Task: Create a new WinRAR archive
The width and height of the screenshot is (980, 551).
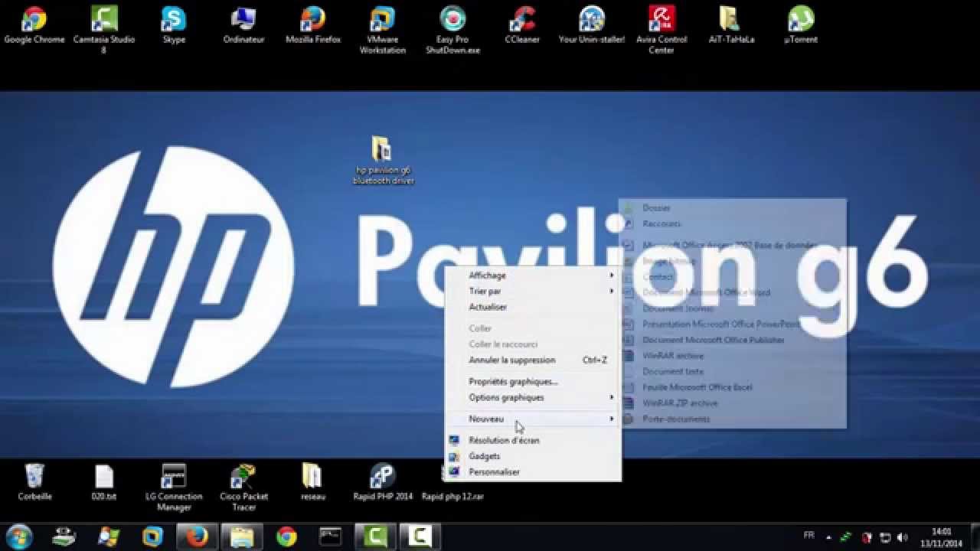Action: 733,356
